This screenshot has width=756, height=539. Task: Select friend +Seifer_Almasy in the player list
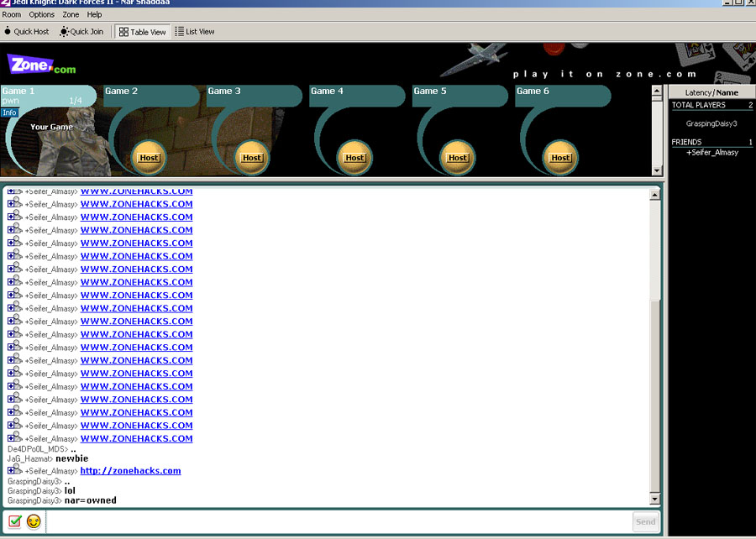[x=712, y=153]
